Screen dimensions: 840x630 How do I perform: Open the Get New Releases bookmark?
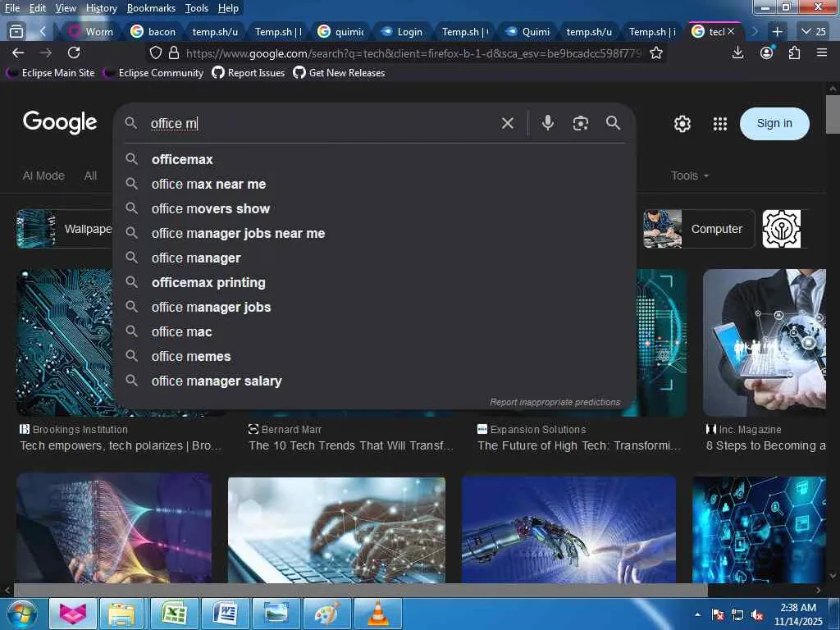coord(339,73)
